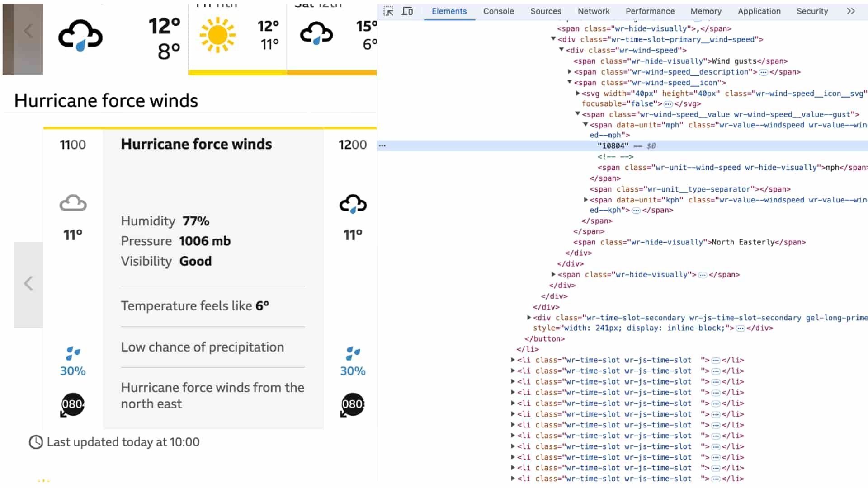Click the 080 wind direction badge under 1100
This screenshot has height=488, width=868.
point(72,404)
